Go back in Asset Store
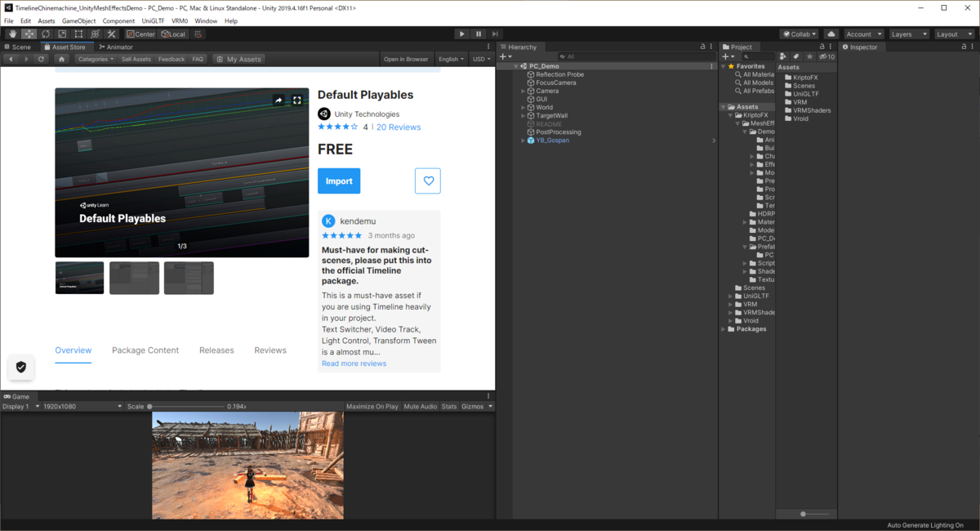The width and height of the screenshot is (980, 531). (10, 59)
